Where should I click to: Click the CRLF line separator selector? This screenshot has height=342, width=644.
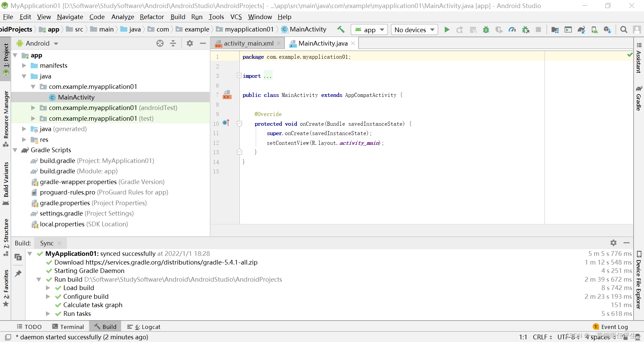[542, 337]
